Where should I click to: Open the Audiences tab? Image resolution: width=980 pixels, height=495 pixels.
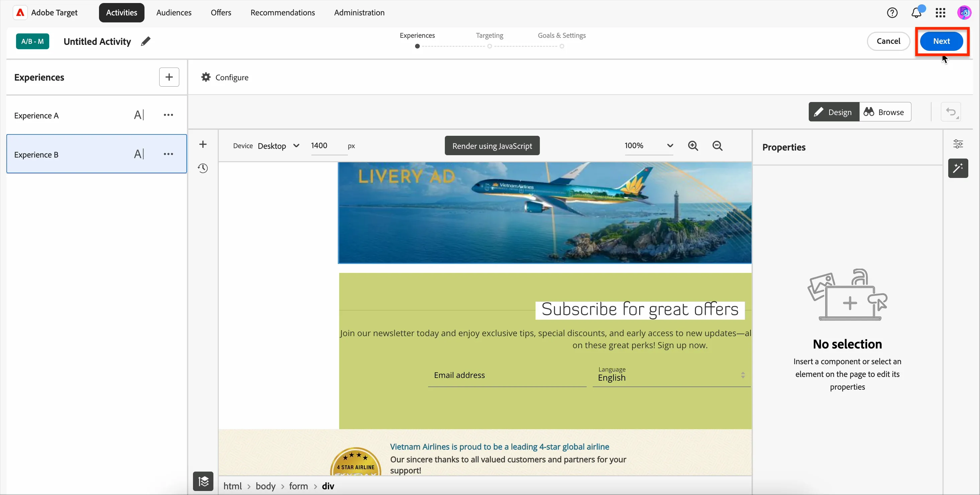coord(174,13)
